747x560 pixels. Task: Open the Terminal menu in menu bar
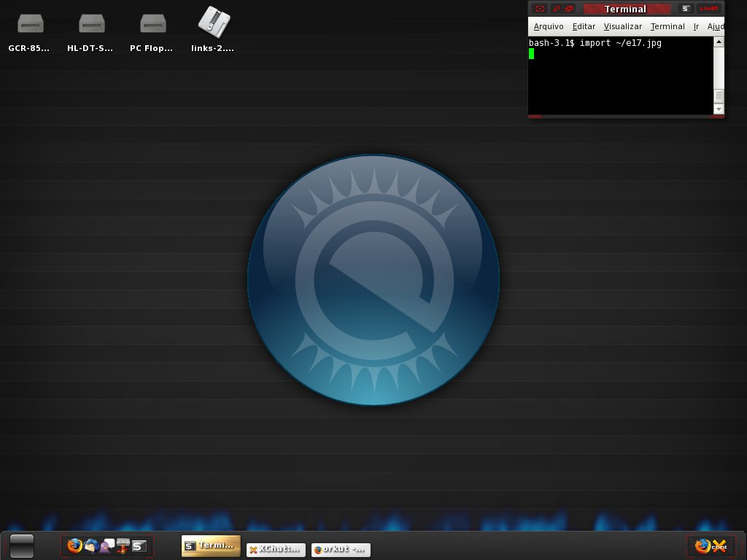(x=667, y=27)
